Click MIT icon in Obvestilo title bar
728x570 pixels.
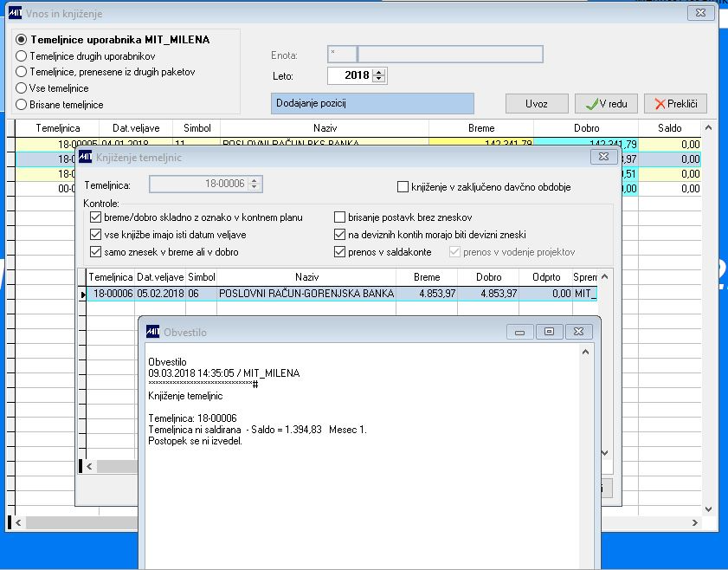[153, 332]
